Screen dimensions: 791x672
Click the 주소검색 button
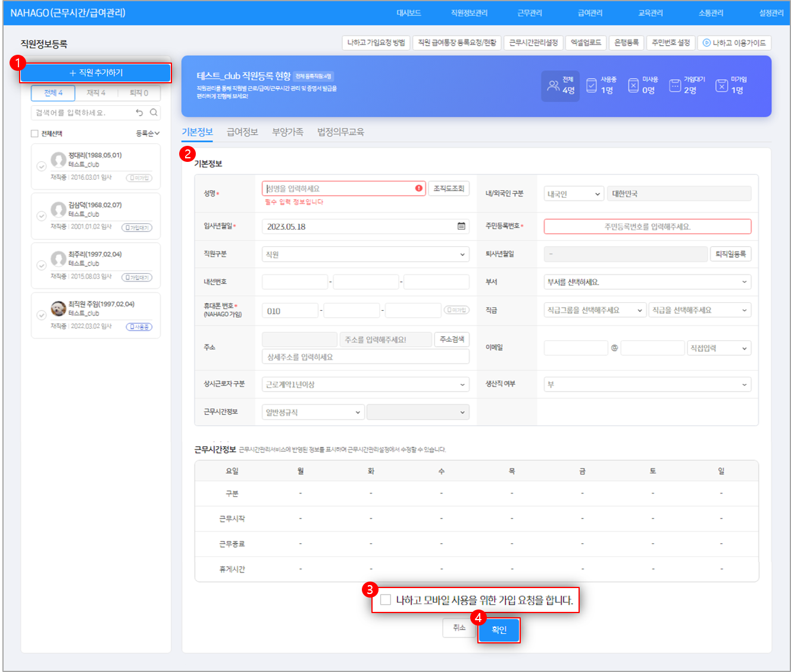(x=452, y=339)
